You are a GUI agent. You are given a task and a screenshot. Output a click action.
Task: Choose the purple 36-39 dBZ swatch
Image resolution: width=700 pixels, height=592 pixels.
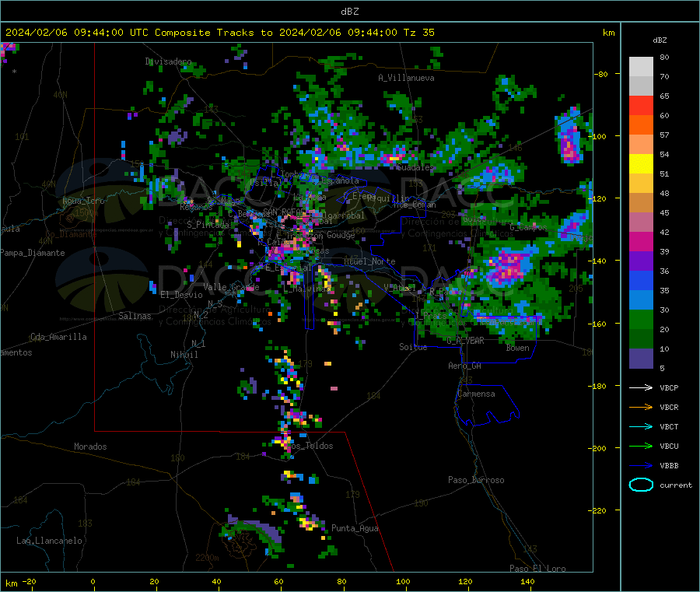click(641, 261)
